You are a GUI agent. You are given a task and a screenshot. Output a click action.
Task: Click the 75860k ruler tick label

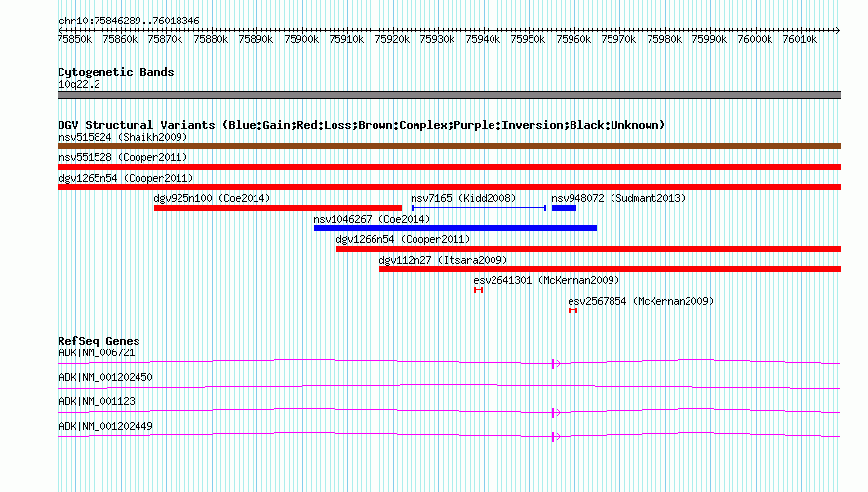tap(120, 39)
